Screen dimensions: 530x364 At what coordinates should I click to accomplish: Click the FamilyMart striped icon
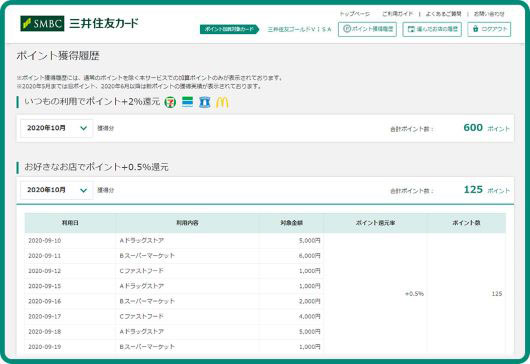coord(188,102)
